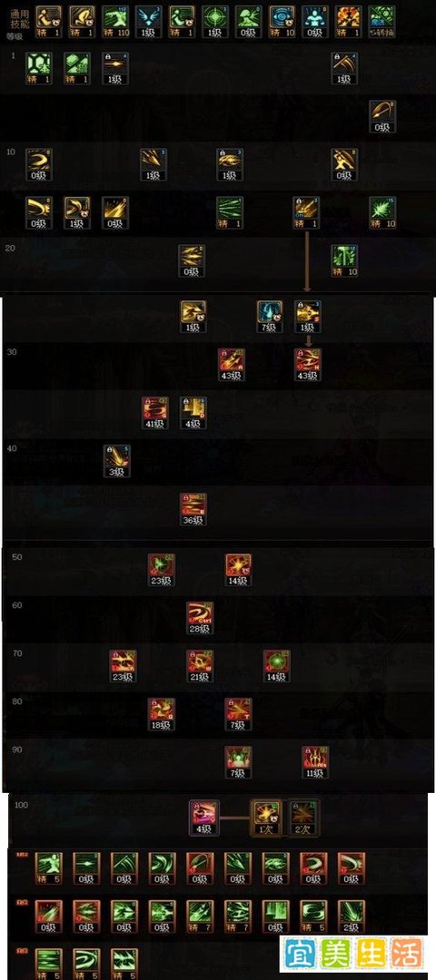Screen dimensions: 436x980
Task: Click the blue 7级 skill icon
Action: pos(270,317)
